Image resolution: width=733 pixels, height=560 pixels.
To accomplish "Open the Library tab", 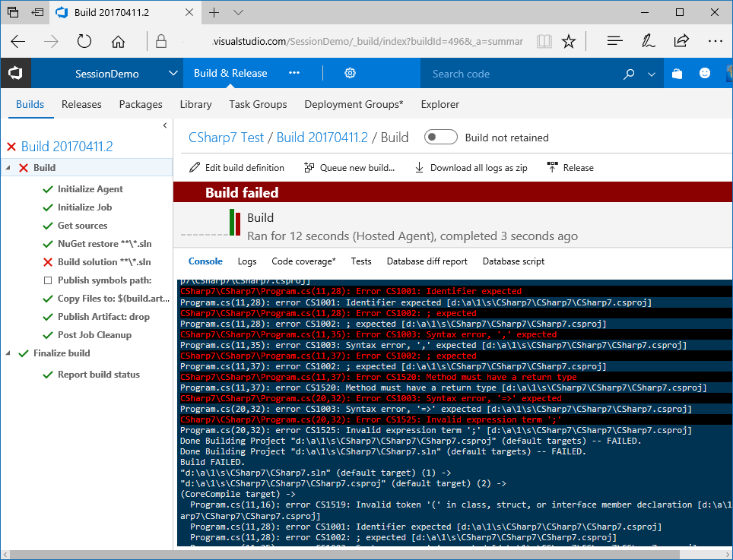I will [x=196, y=104].
